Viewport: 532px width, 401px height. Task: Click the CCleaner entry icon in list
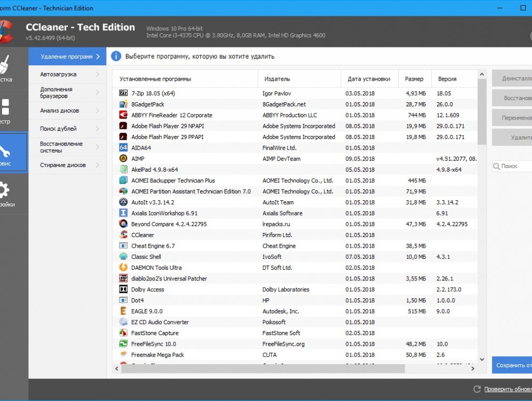[123, 234]
